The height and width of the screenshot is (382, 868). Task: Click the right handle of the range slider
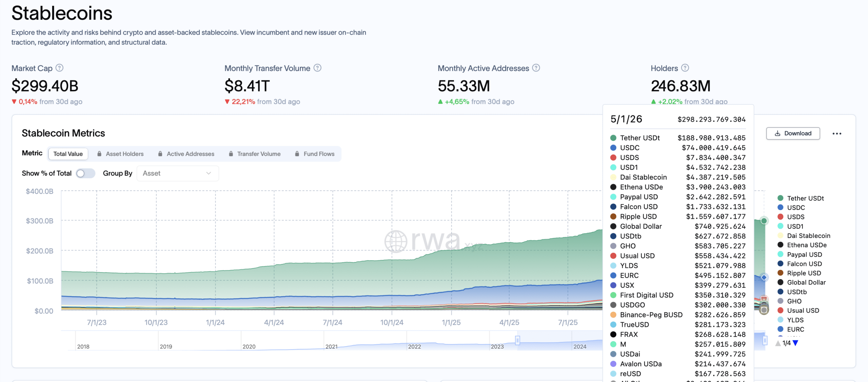(765, 340)
